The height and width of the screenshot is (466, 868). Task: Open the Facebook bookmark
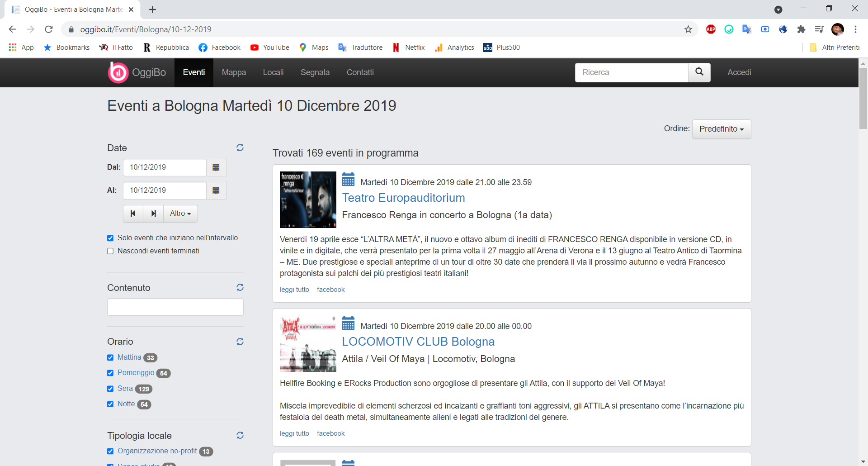click(219, 48)
